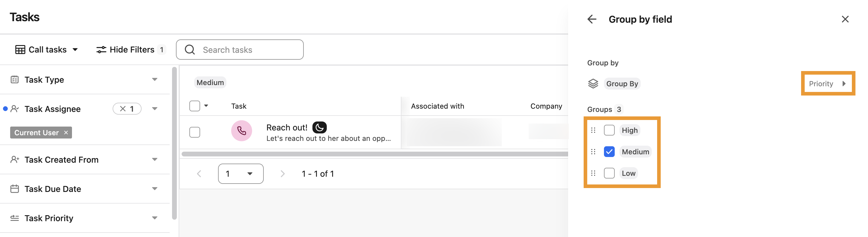The image size is (868, 237).
Task: Enable the High group checkbox
Action: point(609,130)
